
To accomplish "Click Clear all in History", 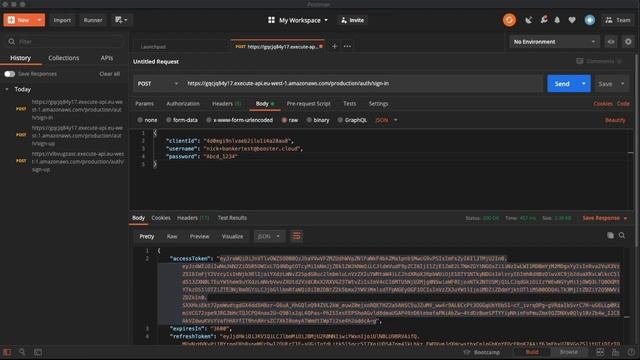I will [109, 74].
